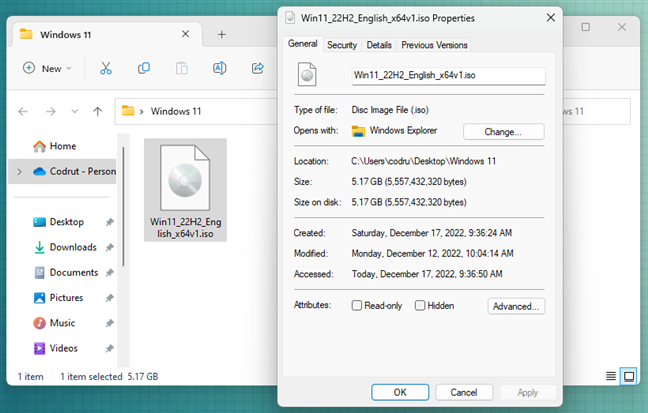Click the '1 item selected 5.17 GB' status text
The image size is (648, 413).
tap(109, 377)
